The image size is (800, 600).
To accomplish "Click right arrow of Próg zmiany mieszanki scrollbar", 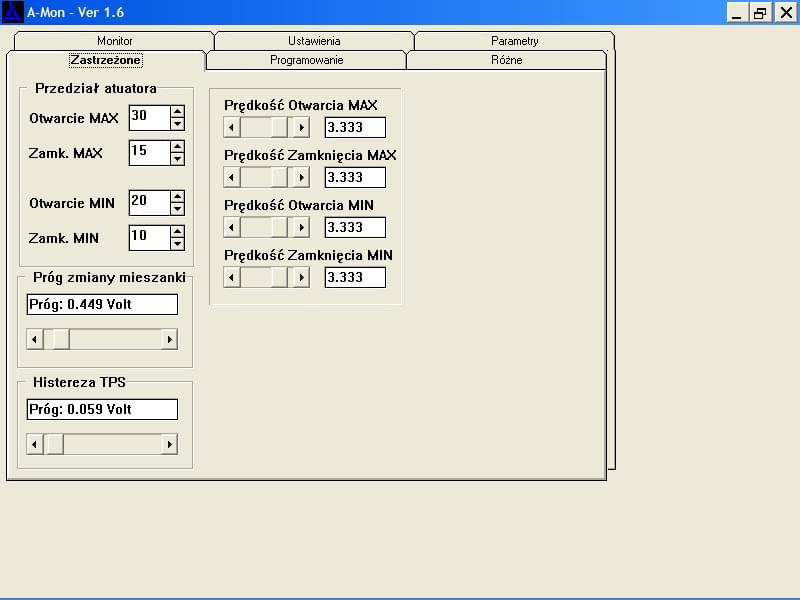I will tap(169, 340).
